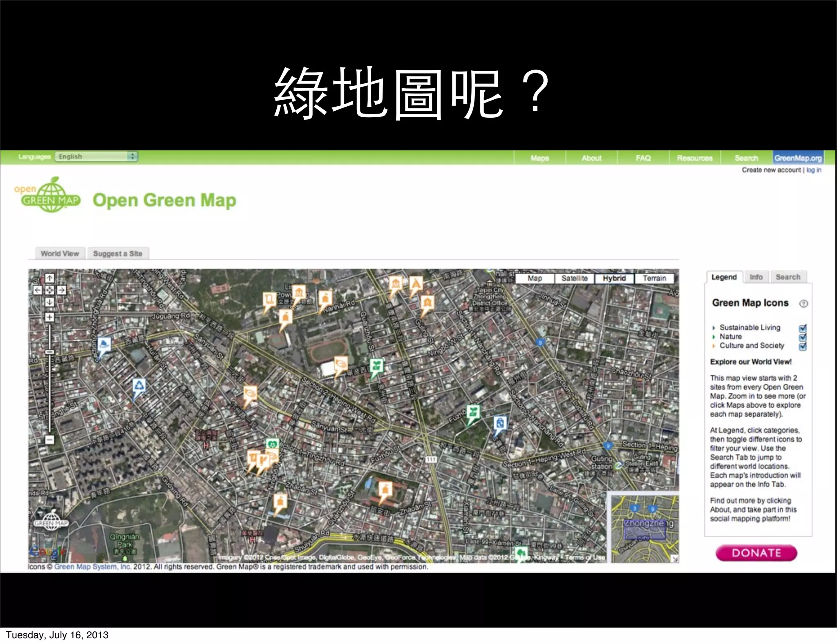
Task: Open the Legend tab
Action: click(x=724, y=277)
